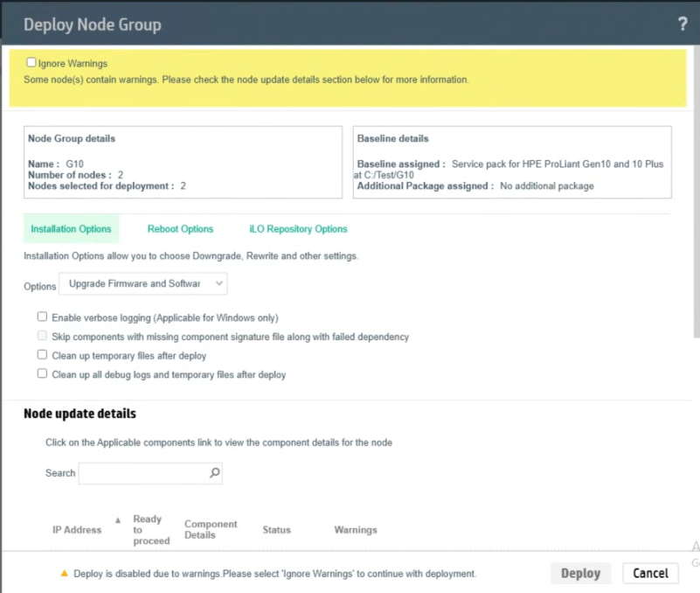Click the search magnifier icon
700x593 pixels.
215,473
